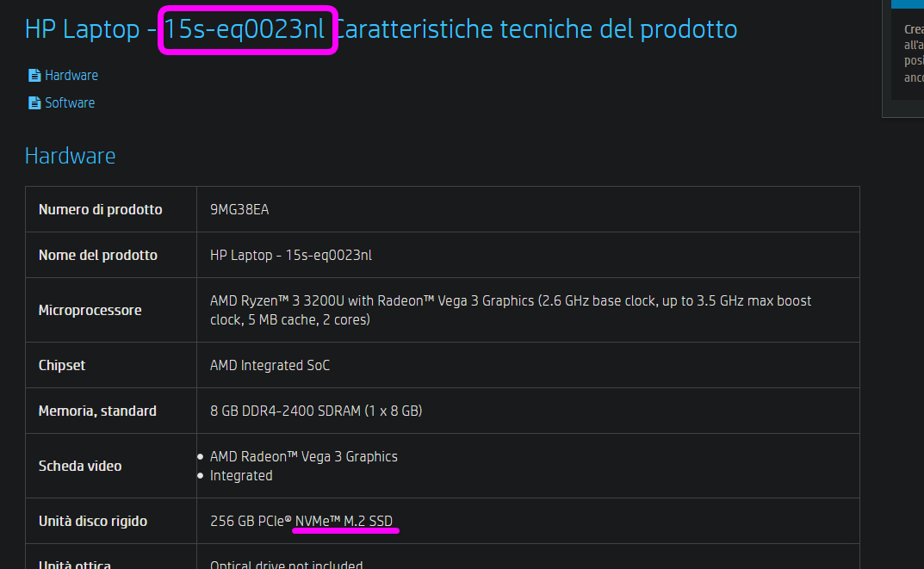
Task: Click the blue Hardware section heading
Action: click(x=70, y=156)
